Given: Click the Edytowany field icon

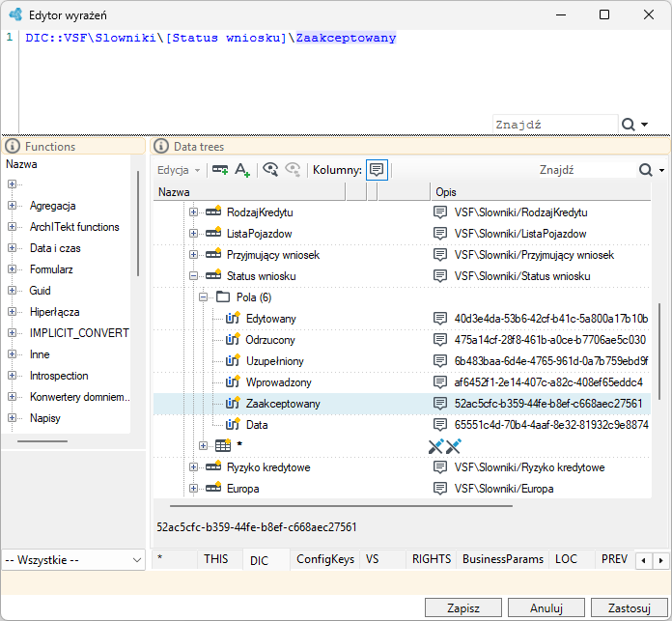Looking at the screenshot, I should [x=233, y=318].
